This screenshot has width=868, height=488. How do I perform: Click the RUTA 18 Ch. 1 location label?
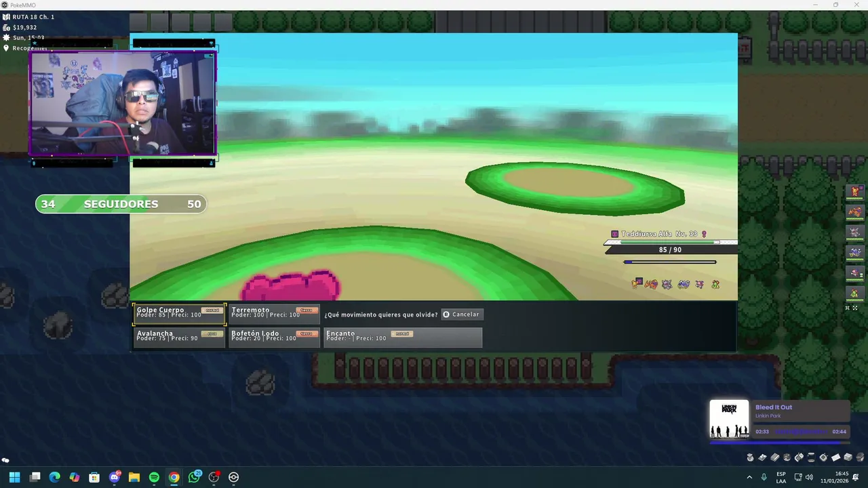point(33,16)
